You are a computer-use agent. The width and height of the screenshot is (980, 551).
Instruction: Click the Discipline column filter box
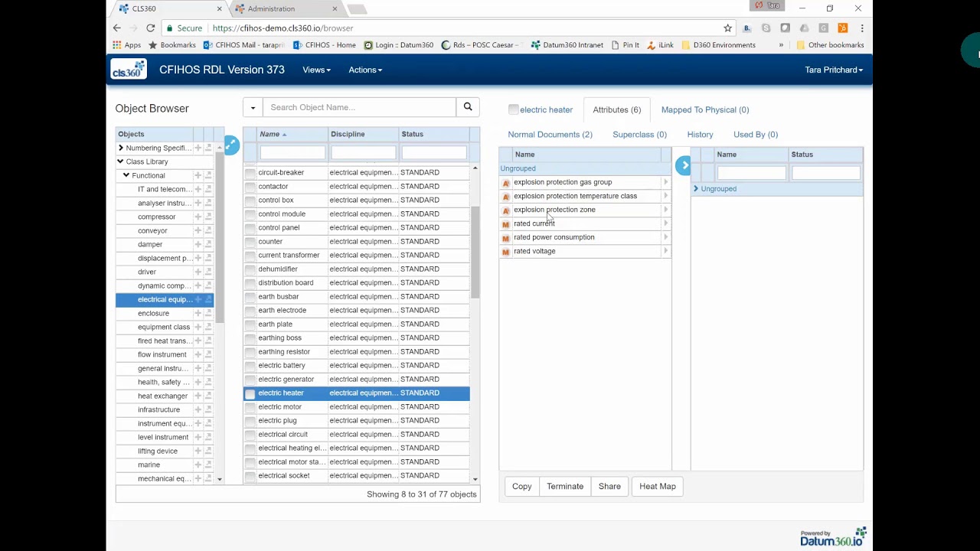363,152
